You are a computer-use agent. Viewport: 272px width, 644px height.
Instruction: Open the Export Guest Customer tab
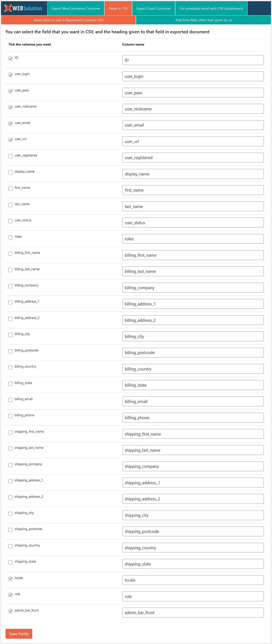pyautogui.click(x=153, y=8)
